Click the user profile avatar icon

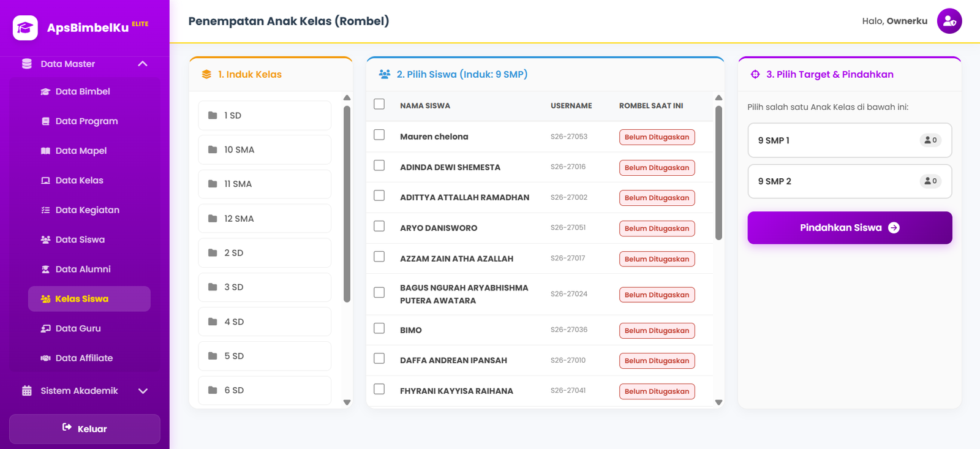(949, 21)
